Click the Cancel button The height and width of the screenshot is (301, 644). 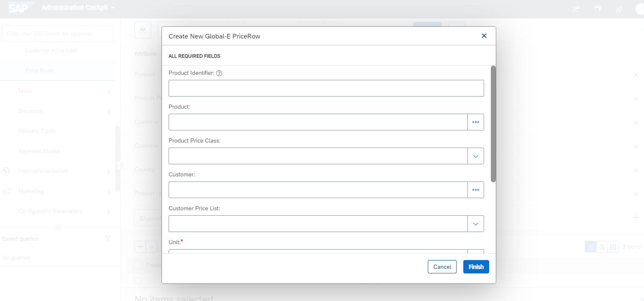442,267
